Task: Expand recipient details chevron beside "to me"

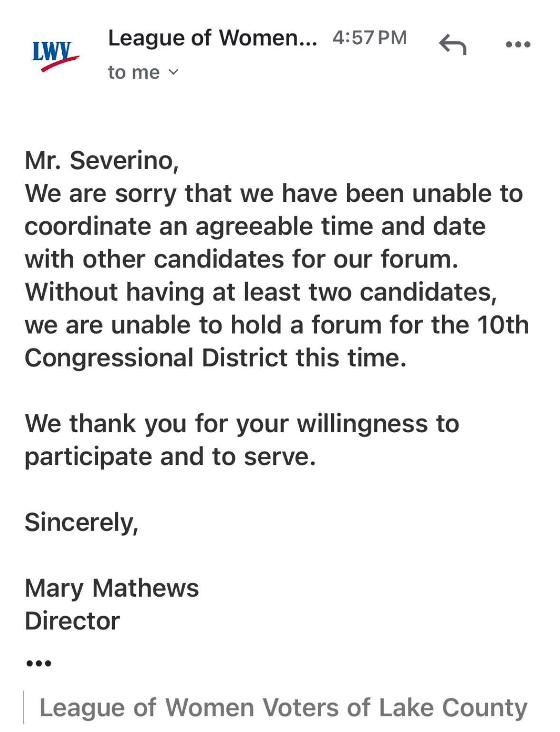Action: [x=174, y=72]
